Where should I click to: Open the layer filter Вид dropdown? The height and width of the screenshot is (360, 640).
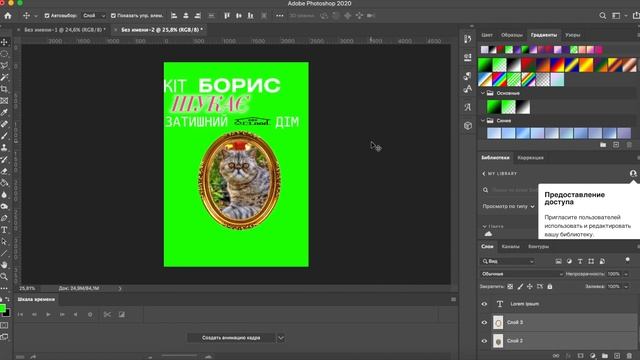tap(508, 261)
